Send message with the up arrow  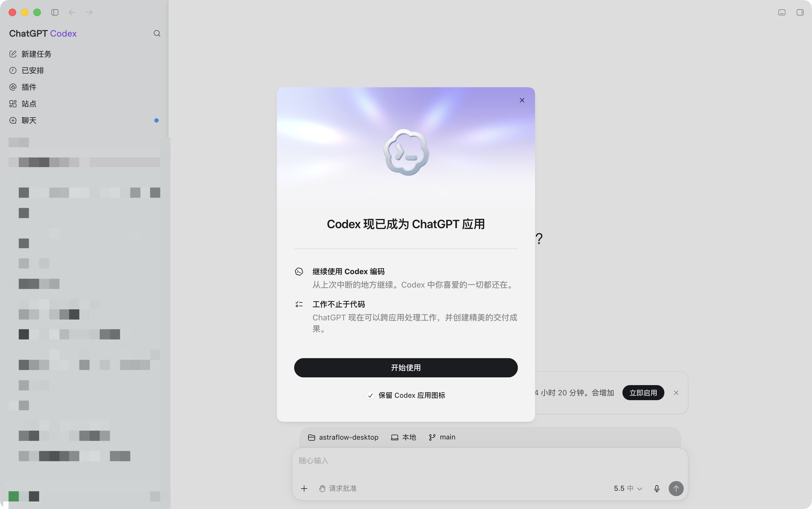676,489
